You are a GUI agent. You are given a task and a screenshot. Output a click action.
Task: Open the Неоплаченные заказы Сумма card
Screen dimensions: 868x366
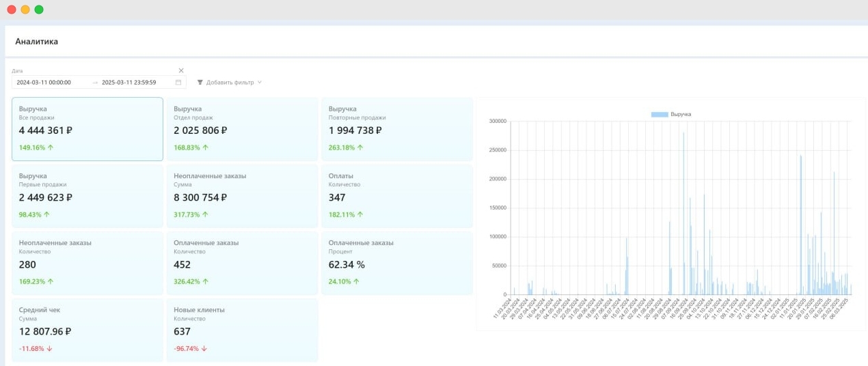coord(242,196)
